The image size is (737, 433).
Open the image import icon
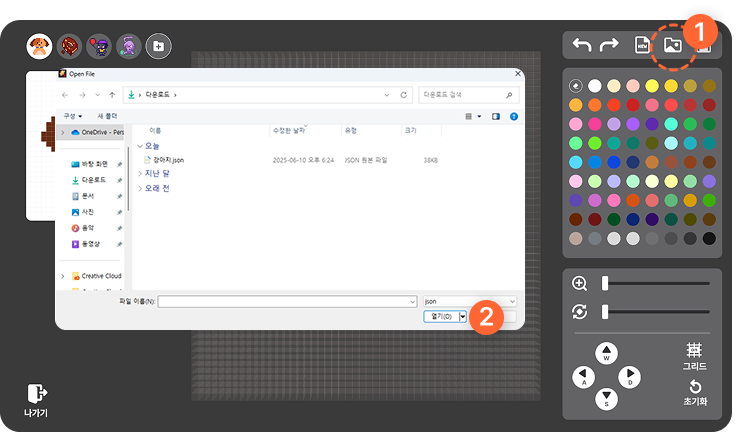[x=673, y=45]
